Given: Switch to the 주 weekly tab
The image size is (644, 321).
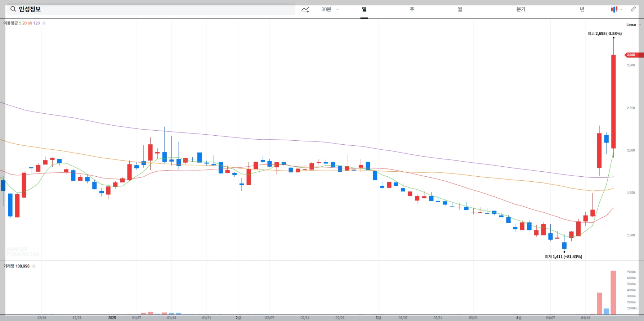Looking at the screenshot, I should (x=412, y=9).
